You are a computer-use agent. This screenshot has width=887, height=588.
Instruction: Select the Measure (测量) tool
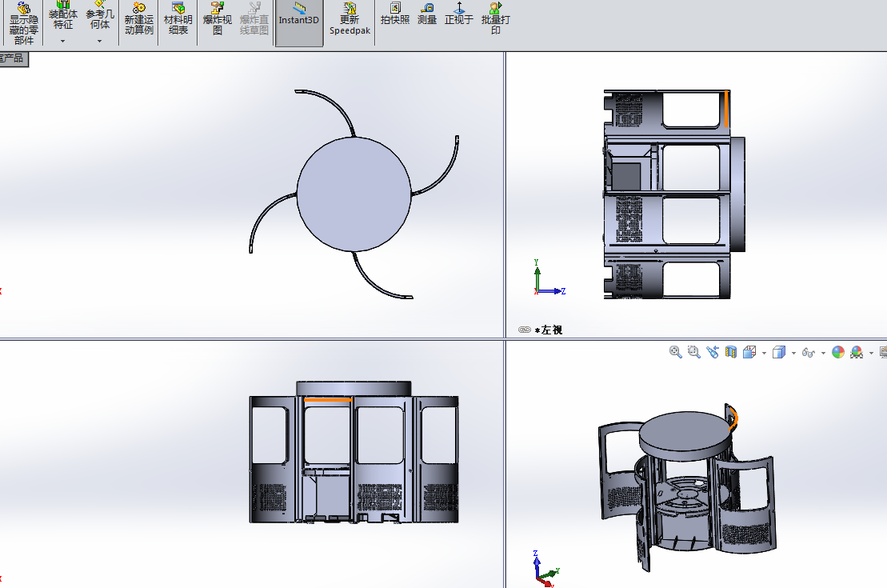click(427, 14)
